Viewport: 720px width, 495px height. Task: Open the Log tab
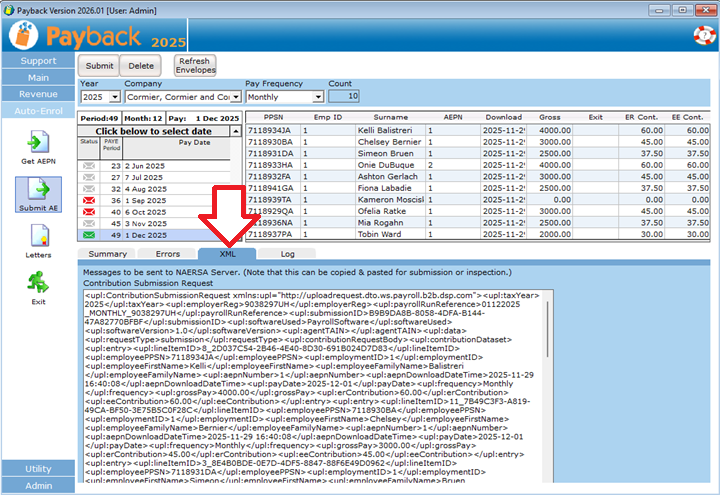tap(287, 254)
